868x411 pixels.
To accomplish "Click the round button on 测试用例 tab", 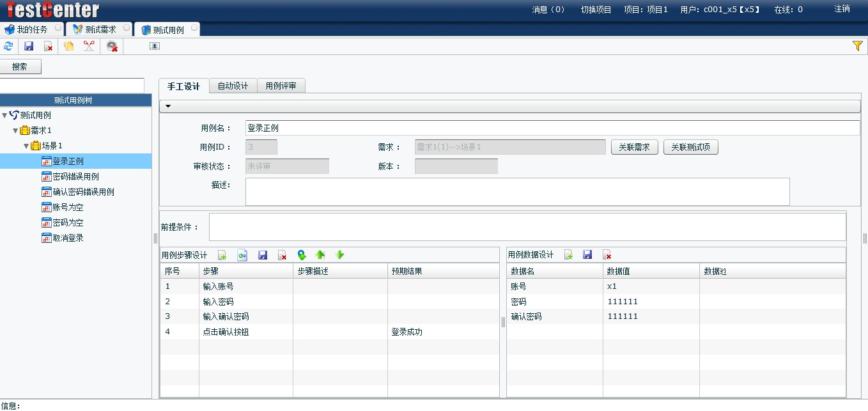I will 194,28.
